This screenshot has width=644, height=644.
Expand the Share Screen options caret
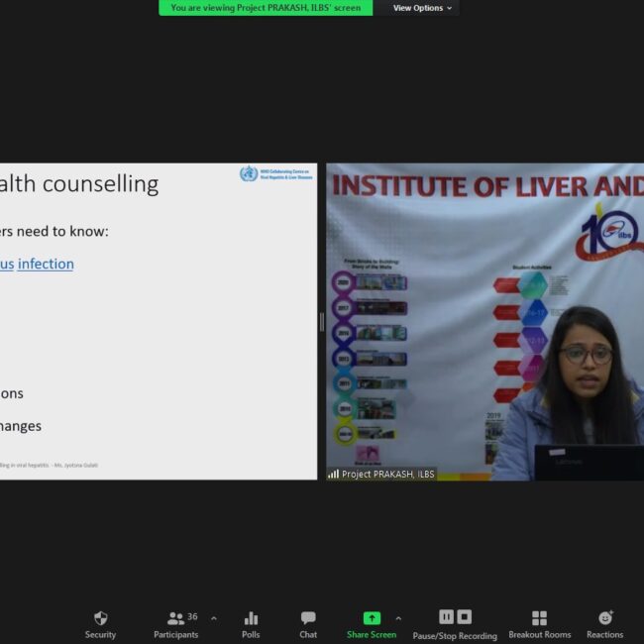[x=398, y=618]
